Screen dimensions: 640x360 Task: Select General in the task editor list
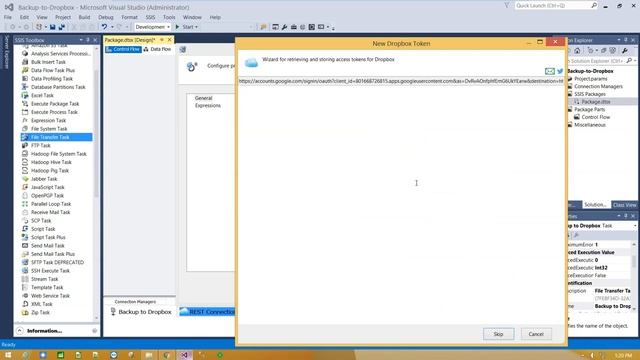point(204,98)
